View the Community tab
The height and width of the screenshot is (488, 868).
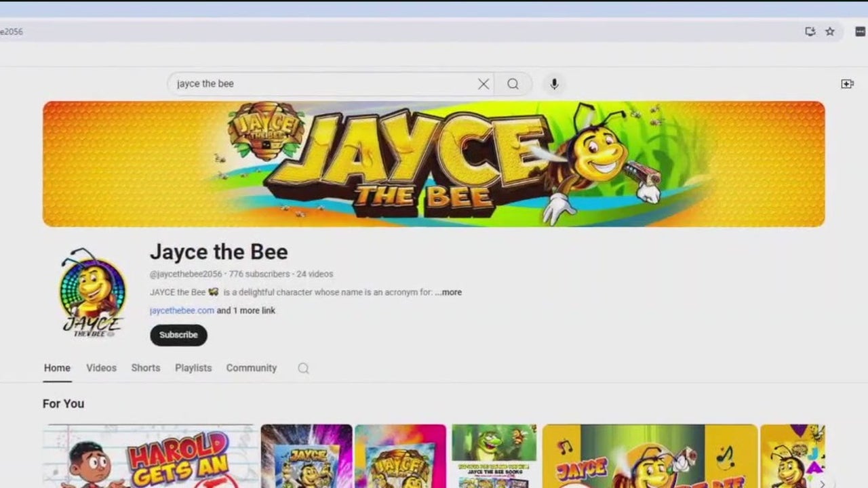(x=252, y=368)
